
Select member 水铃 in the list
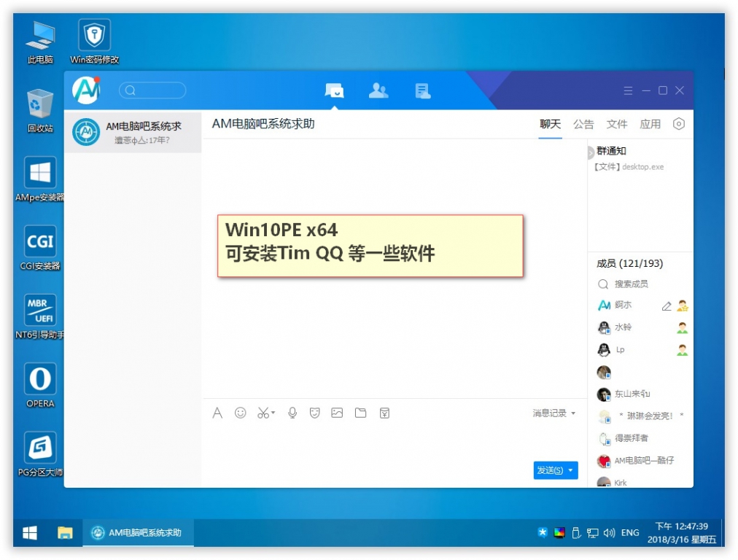coord(640,327)
